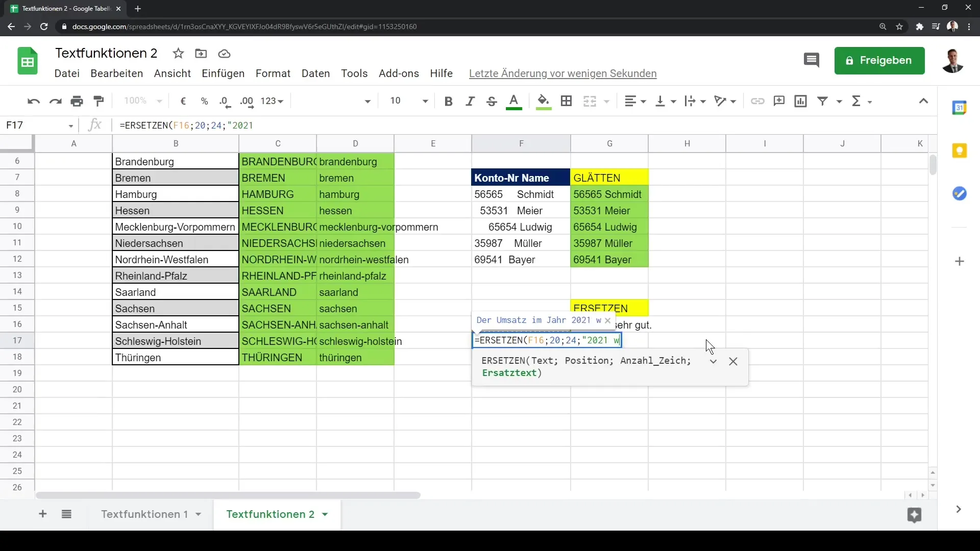Open the Explore button
Viewport: 980px width, 551px height.
[x=914, y=515]
